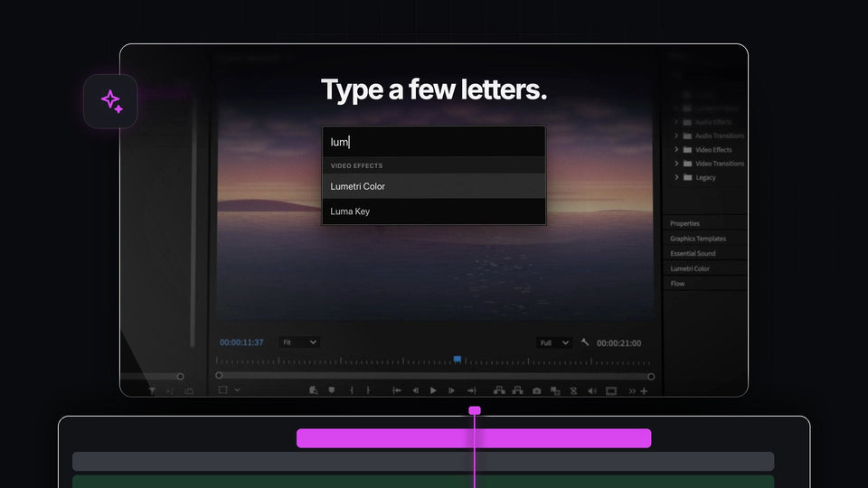Open the small chevron next to selection box
This screenshot has width=868, height=488.
pyautogui.click(x=237, y=390)
